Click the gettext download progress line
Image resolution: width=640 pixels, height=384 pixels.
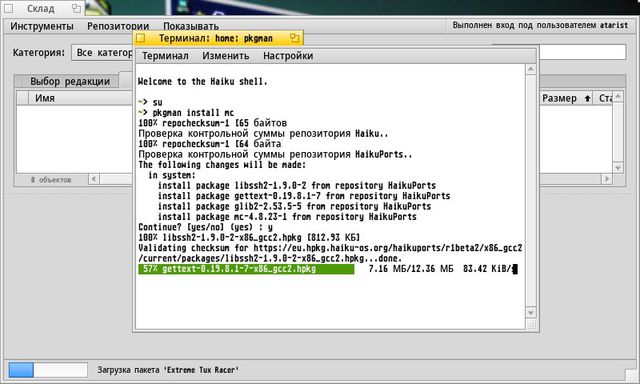click(328, 269)
